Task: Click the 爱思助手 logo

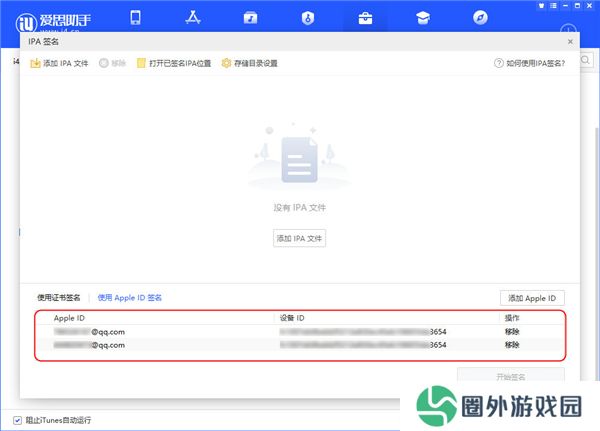Action: [x=53, y=22]
